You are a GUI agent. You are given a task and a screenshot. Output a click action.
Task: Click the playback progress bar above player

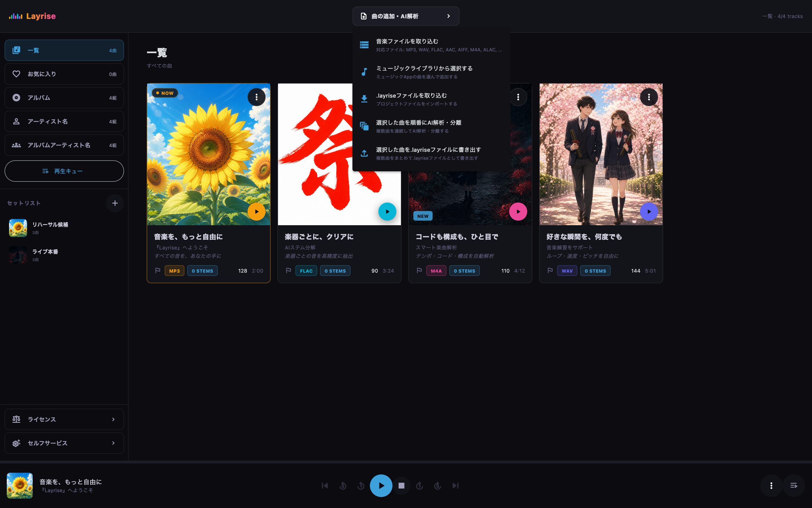406,462
